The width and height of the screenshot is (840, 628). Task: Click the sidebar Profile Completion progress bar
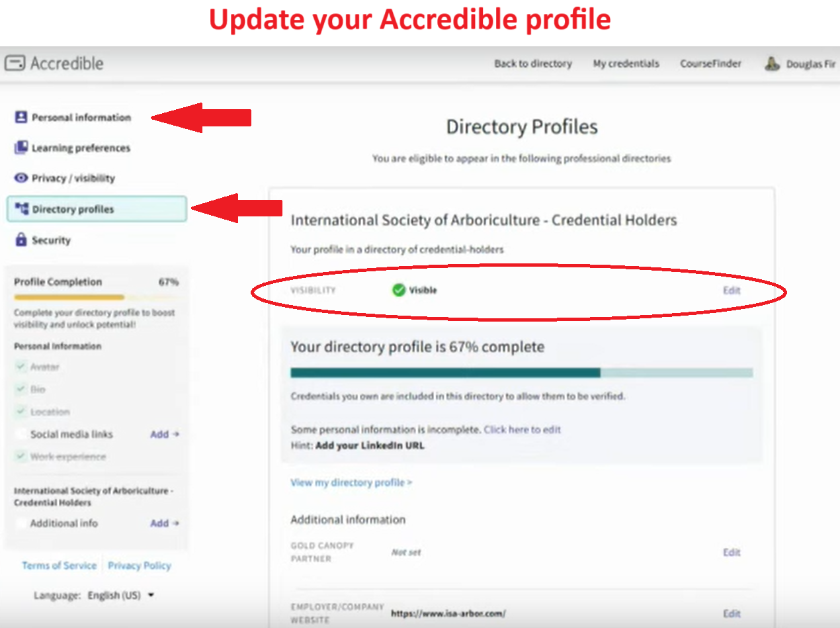pos(97,298)
